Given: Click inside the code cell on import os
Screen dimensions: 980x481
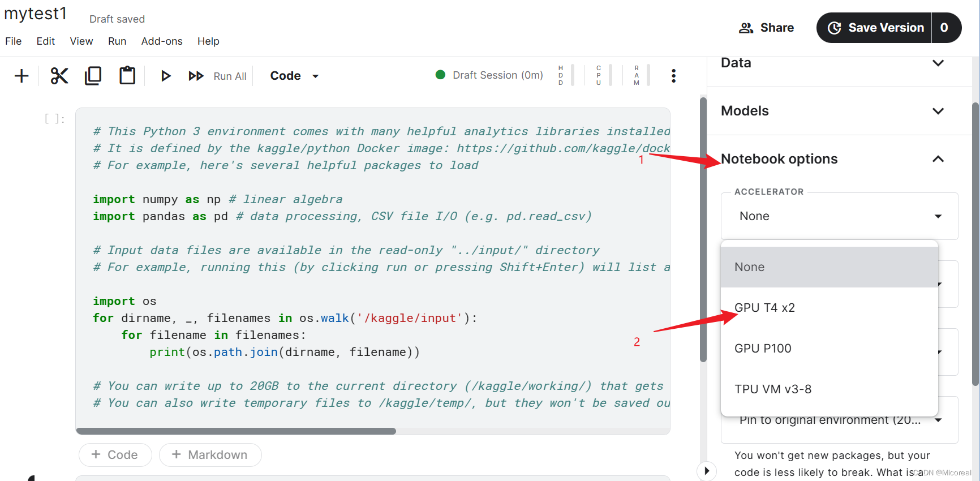Looking at the screenshot, I should (x=124, y=301).
